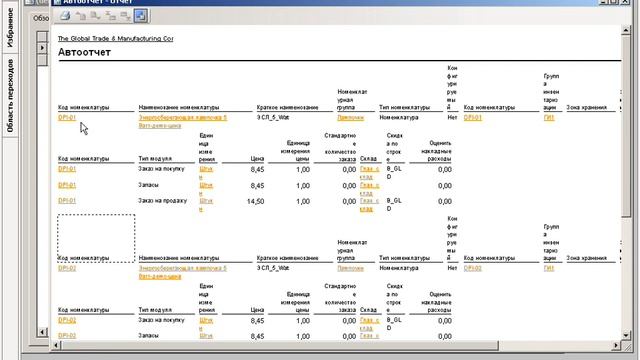Open Энергосберегающая лампочка link for DPI-02
This screenshot has height=360, width=640.
point(182,272)
